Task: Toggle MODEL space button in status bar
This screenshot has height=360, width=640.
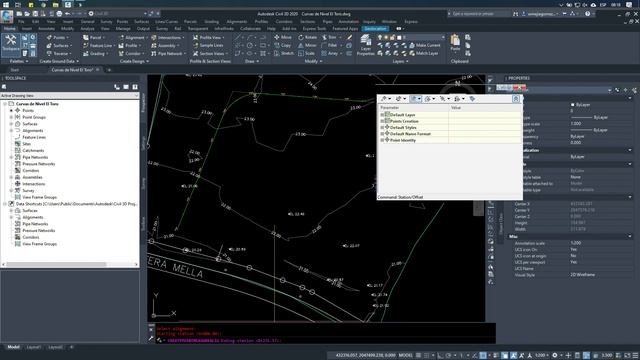Action: [x=406, y=356]
